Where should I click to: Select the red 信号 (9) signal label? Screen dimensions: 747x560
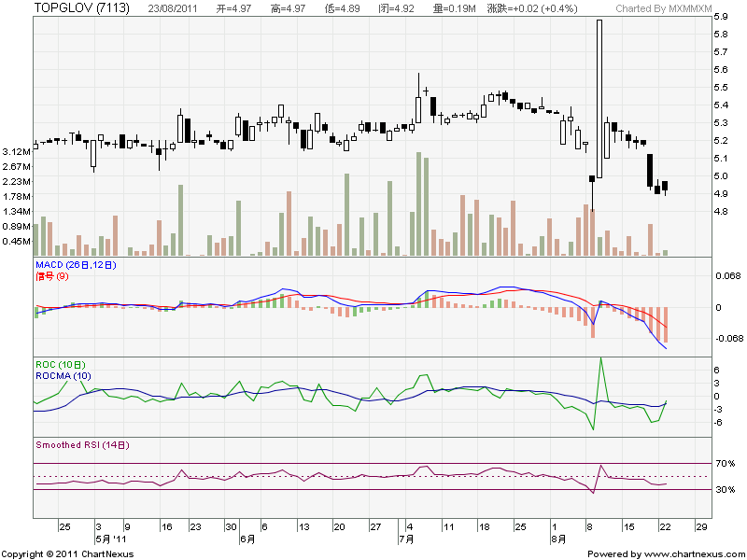click(x=51, y=275)
